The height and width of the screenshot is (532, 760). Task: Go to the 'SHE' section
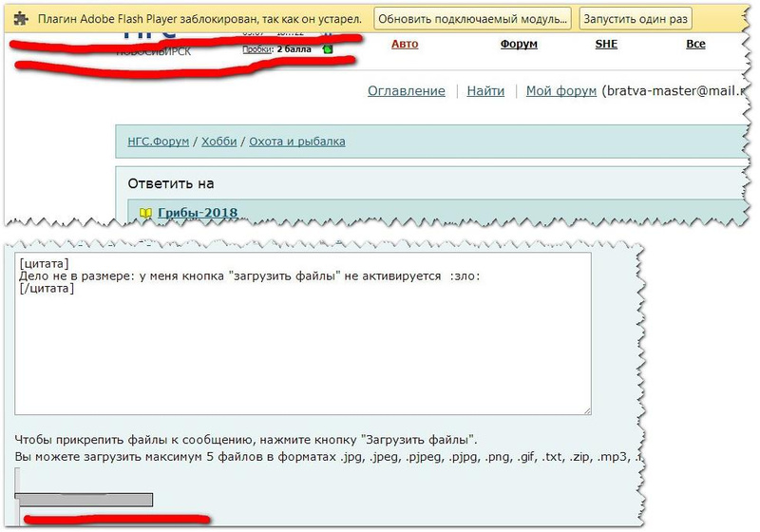click(606, 44)
